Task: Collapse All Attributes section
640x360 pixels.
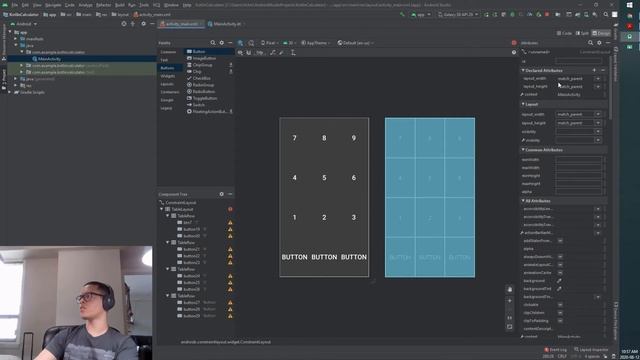Action: click(x=523, y=201)
